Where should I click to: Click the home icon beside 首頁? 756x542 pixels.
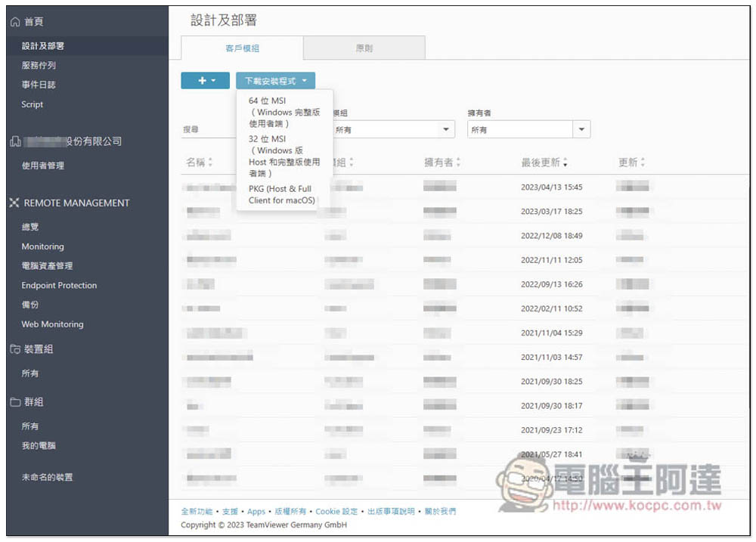tap(14, 23)
